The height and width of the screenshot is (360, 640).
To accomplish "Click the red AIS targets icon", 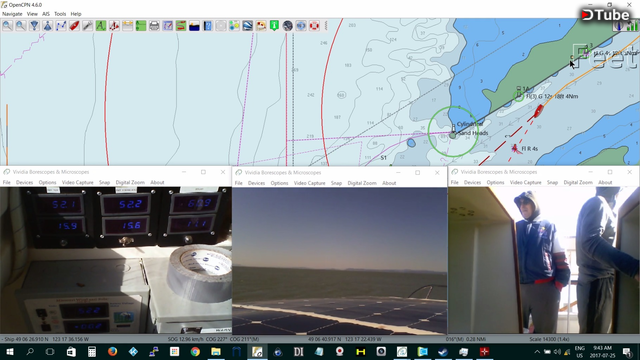I will pyautogui.click(x=114, y=26).
